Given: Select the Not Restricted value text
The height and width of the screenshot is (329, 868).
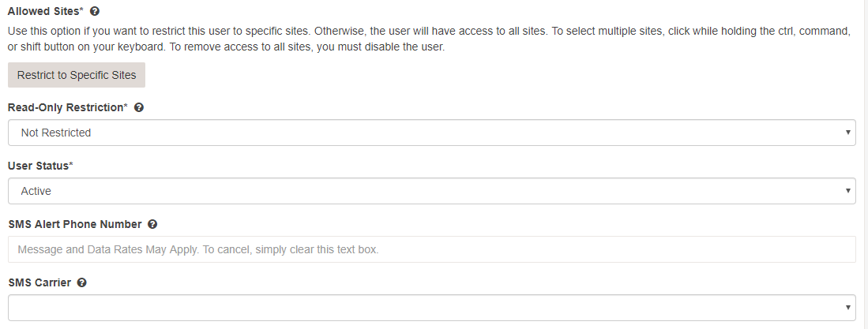Looking at the screenshot, I should [56, 133].
